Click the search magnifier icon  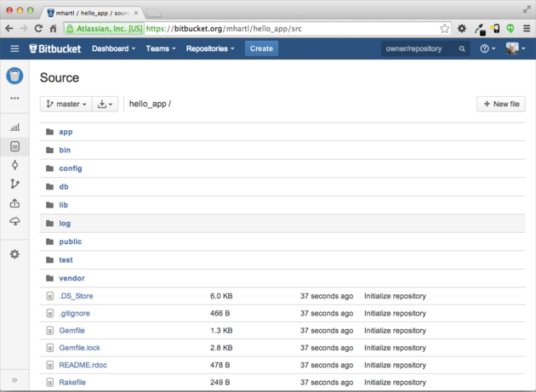(462, 48)
